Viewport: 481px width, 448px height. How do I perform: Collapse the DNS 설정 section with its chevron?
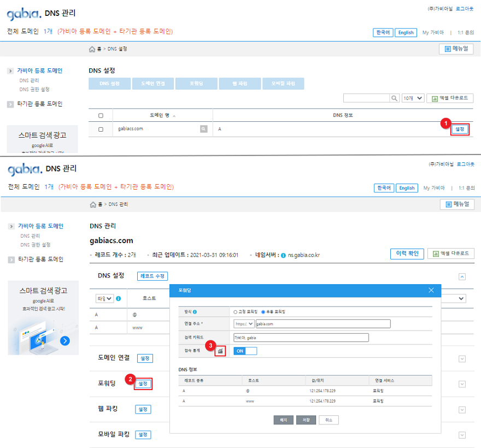click(x=462, y=277)
